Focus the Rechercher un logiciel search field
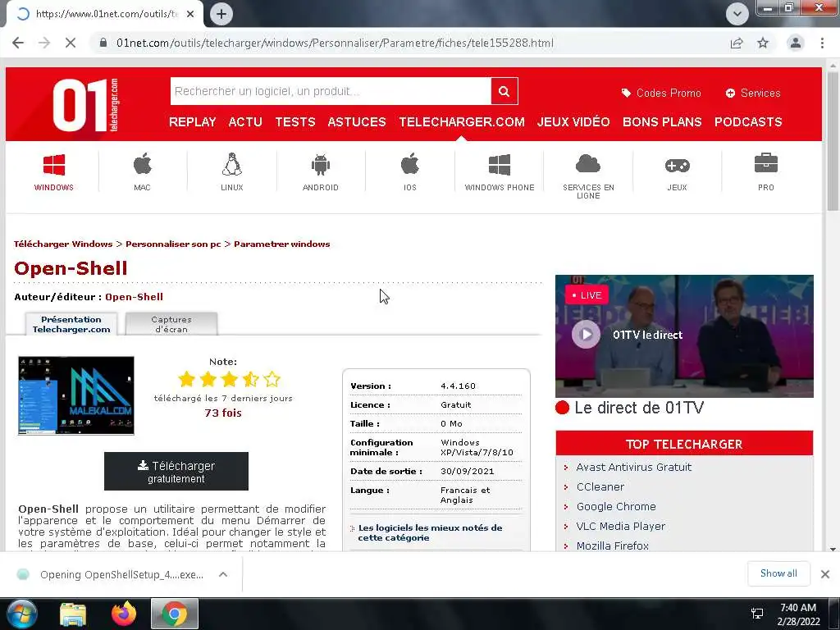840x630 pixels. coord(331,91)
